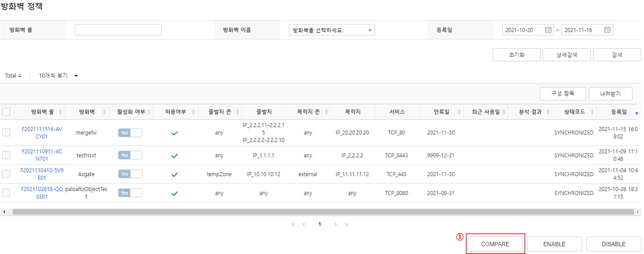This screenshot has width=644, height=254.
Task: Go to the previous page of results
Action: coord(303,224)
